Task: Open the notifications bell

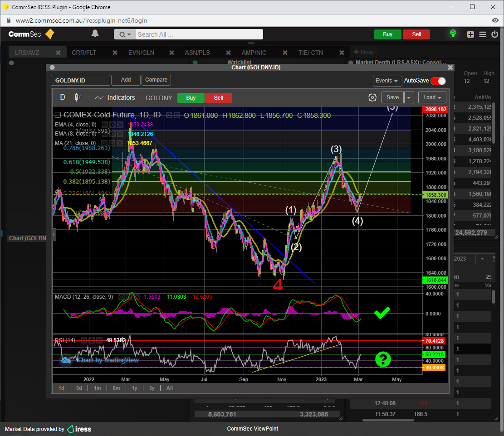Action: [95, 34]
